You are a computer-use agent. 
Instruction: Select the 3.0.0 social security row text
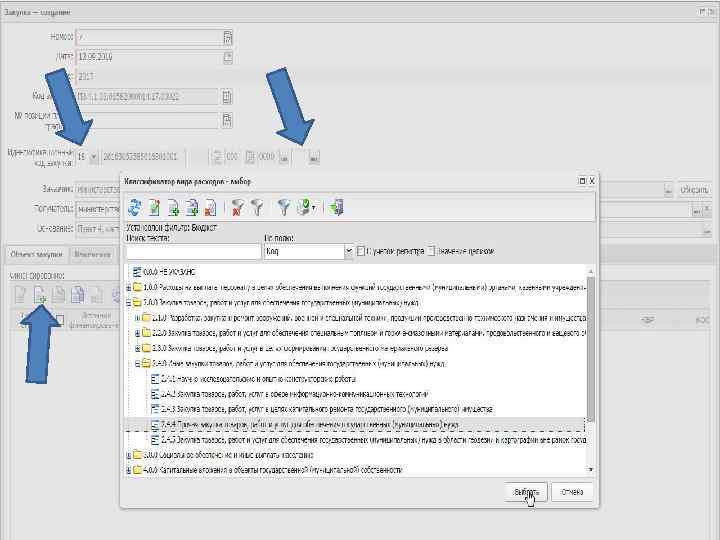(x=229, y=456)
